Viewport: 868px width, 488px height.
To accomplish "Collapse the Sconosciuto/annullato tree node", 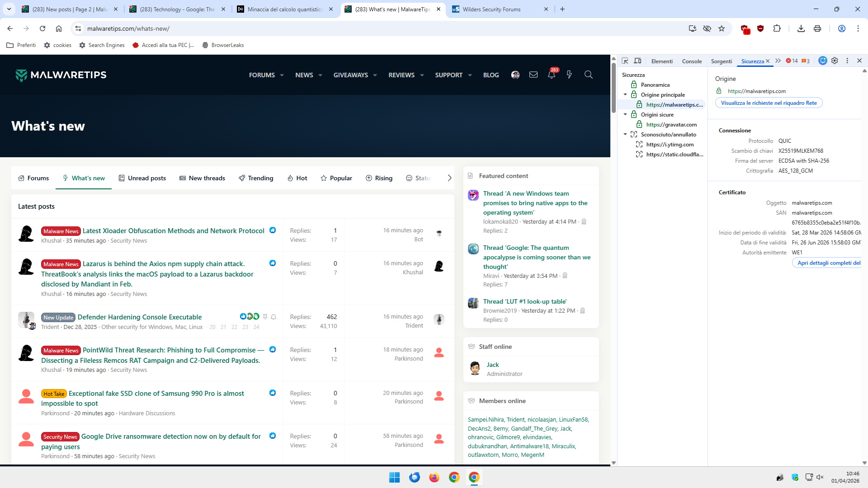I will tap(625, 135).
